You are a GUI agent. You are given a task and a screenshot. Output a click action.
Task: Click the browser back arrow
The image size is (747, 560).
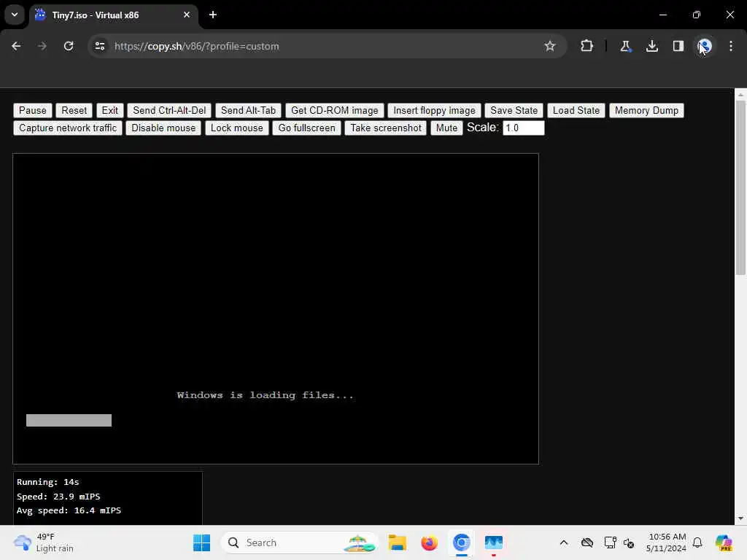[16, 46]
